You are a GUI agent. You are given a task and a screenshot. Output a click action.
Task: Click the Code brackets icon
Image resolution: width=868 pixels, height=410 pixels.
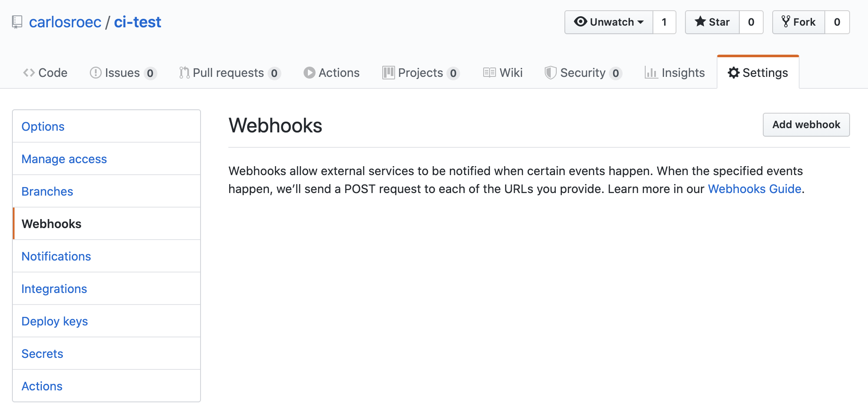point(29,73)
